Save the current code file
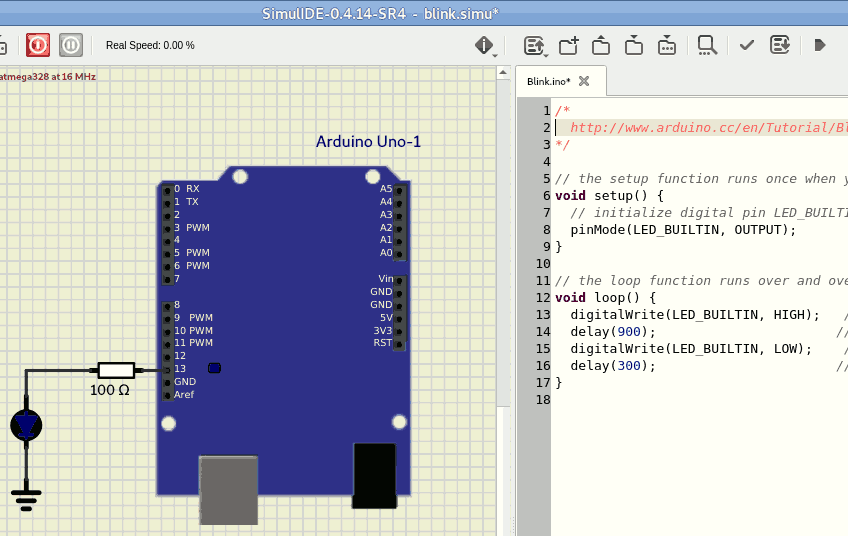Image resolution: width=848 pixels, height=536 pixels. tap(634, 45)
